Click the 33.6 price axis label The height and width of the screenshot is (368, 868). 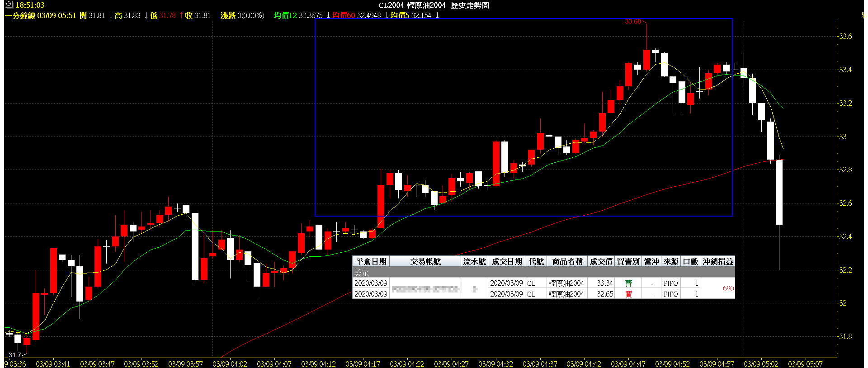pyautogui.click(x=845, y=36)
